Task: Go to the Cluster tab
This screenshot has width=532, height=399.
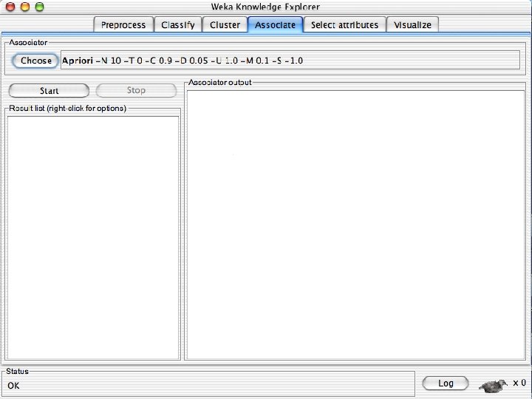Action: tap(225, 24)
